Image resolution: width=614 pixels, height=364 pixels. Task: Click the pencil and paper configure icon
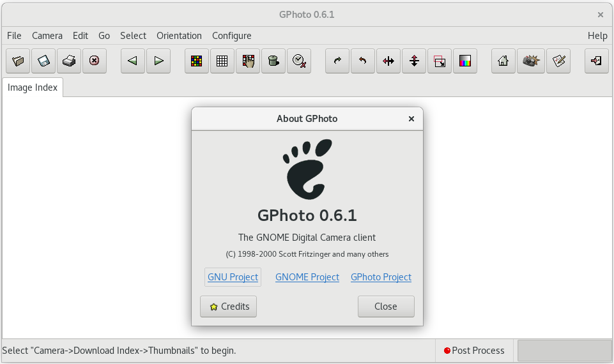coord(558,61)
